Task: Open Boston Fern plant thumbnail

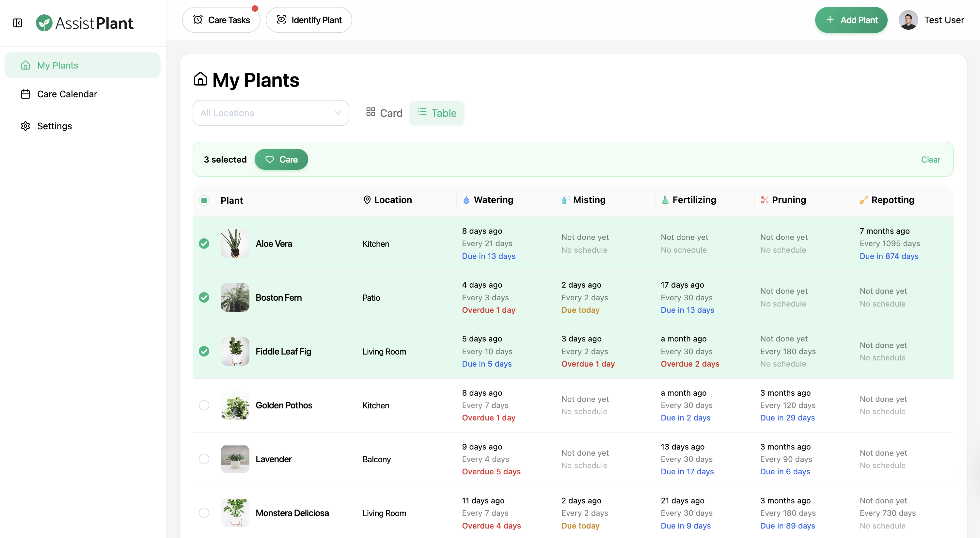Action: click(x=235, y=297)
